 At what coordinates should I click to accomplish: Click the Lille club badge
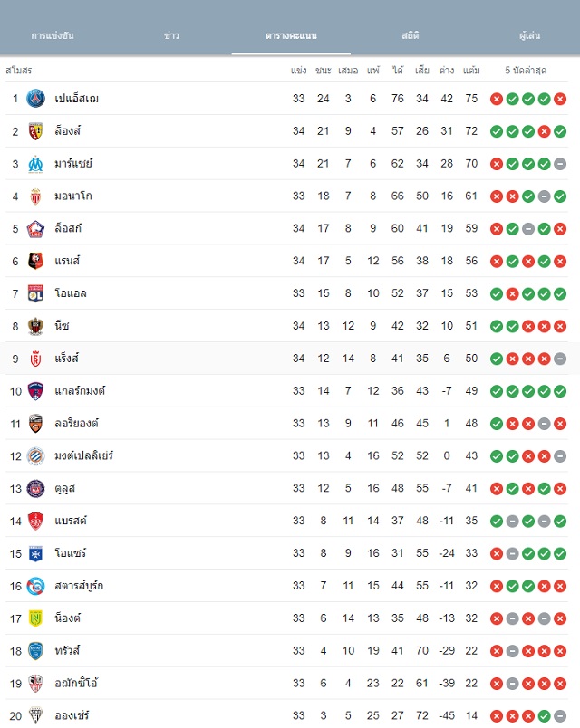[x=35, y=229]
